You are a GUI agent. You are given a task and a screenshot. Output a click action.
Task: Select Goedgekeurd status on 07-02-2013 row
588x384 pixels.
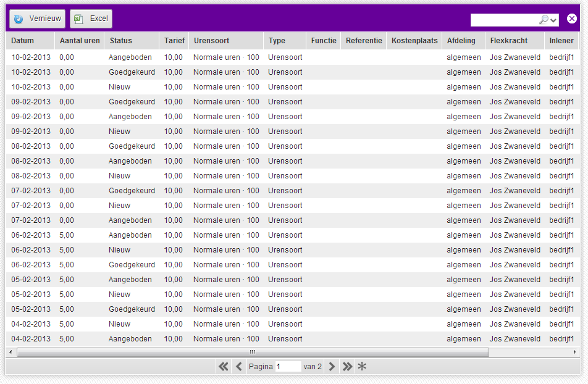tap(132, 191)
